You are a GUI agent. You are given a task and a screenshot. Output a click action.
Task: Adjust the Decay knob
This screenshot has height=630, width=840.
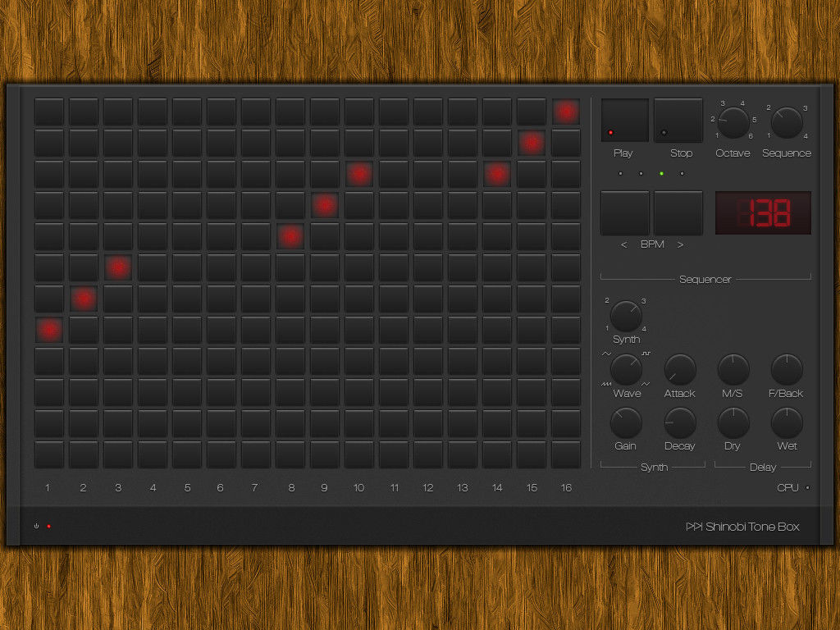point(680,422)
